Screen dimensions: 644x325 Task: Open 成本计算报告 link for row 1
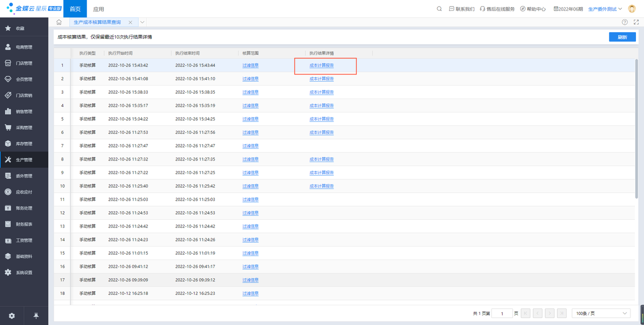(321, 65)
